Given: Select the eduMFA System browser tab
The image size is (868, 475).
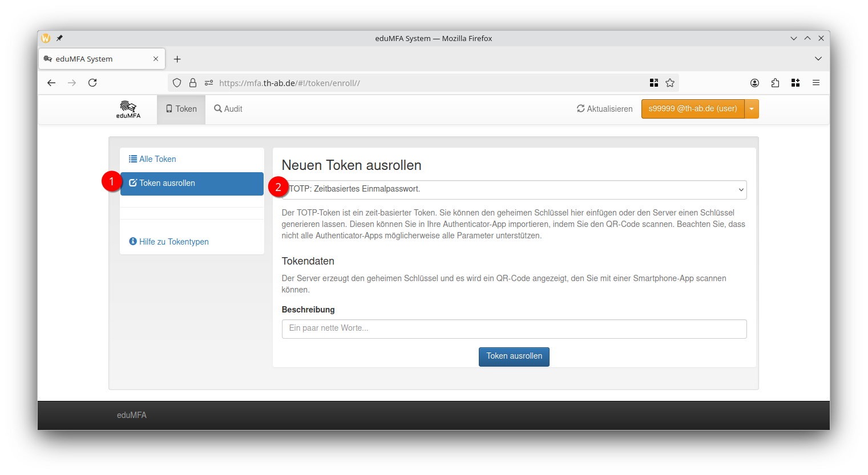Looking at the screenshot, I should coord(102,59).
